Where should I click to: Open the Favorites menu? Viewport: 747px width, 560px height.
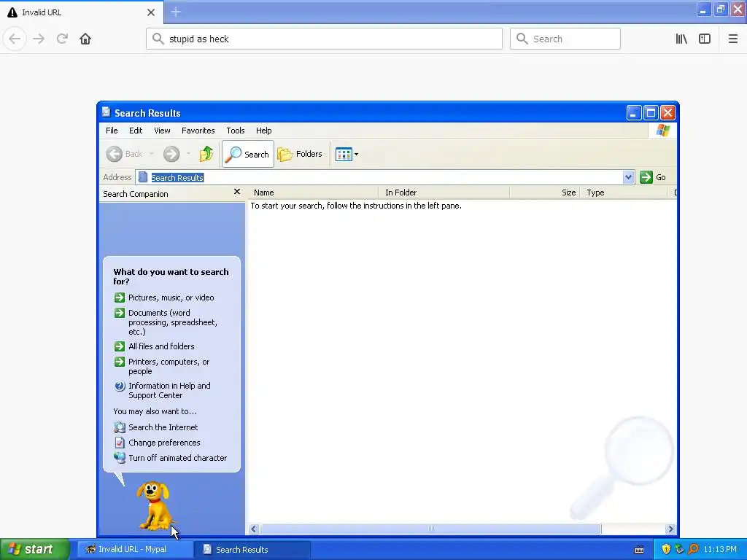[198, 131]
